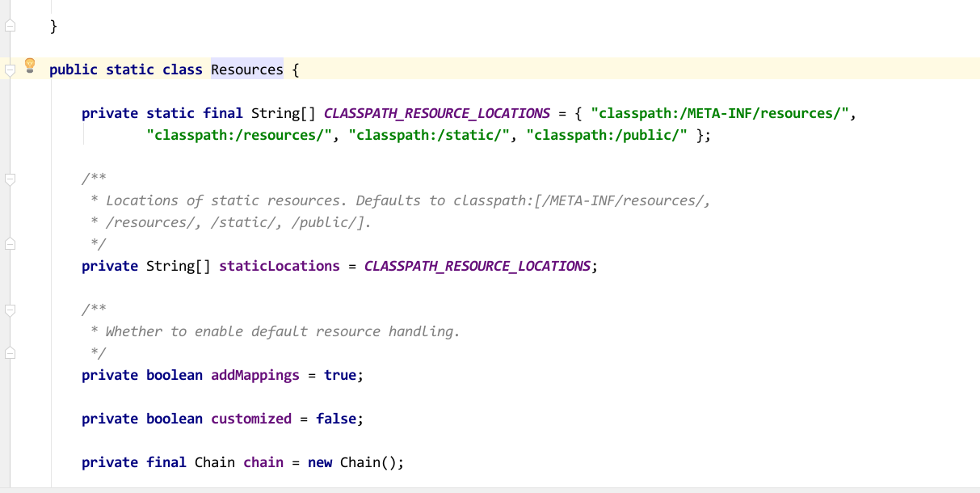Click the highlighted Resources class name
The height and width of the screenshot is (493, 980).
(x=247, y=70)
